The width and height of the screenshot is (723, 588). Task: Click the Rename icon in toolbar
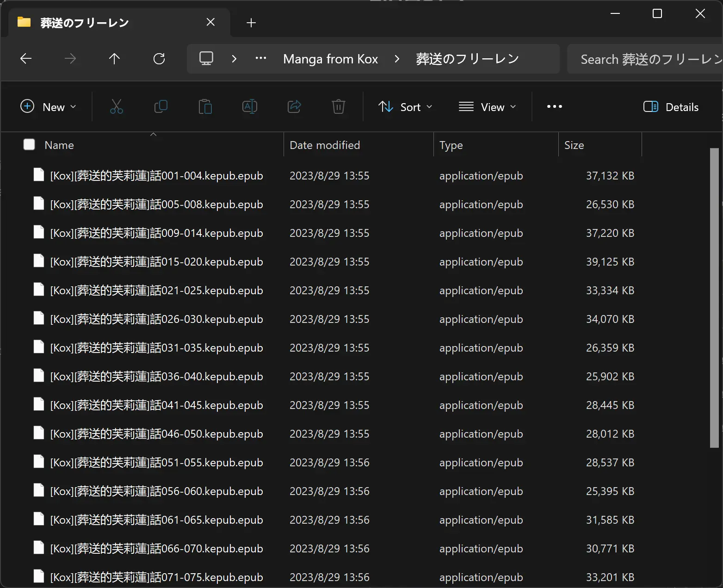[x=250, y=107]
